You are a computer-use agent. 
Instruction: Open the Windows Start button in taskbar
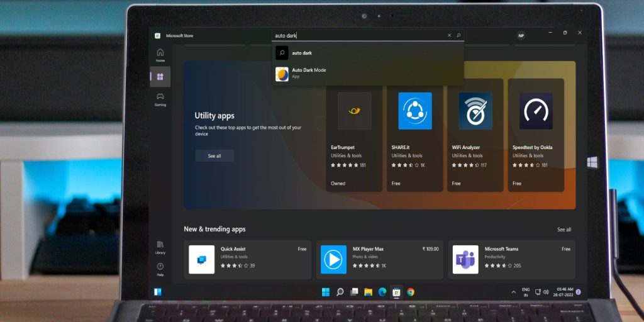coord(325,292)
